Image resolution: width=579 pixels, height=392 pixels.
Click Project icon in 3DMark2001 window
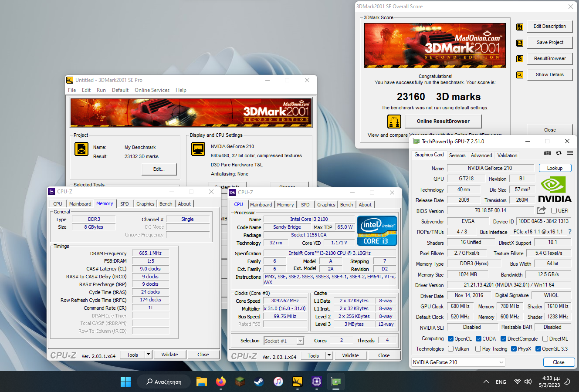81,149
